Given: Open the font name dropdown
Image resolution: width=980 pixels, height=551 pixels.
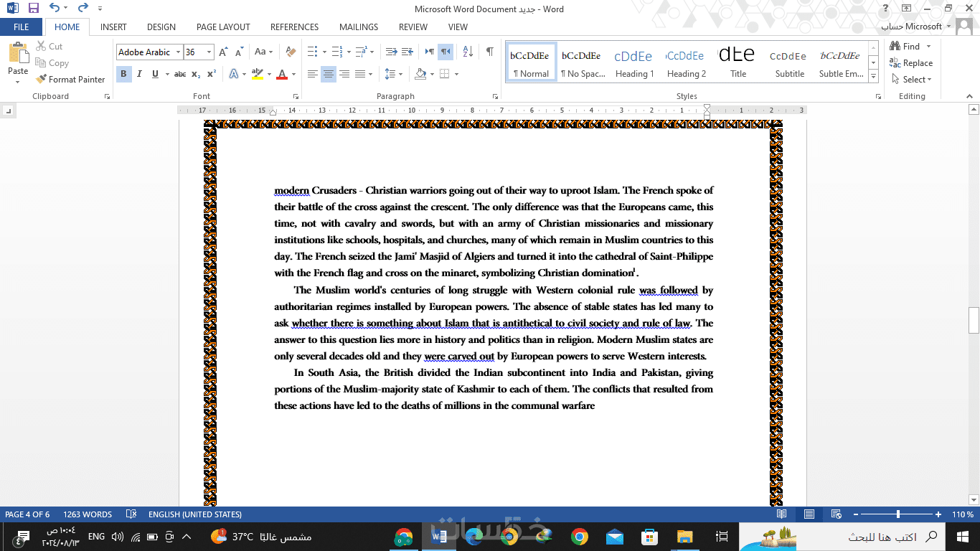Looking at the screenshot, I should (x=178, y=52).
